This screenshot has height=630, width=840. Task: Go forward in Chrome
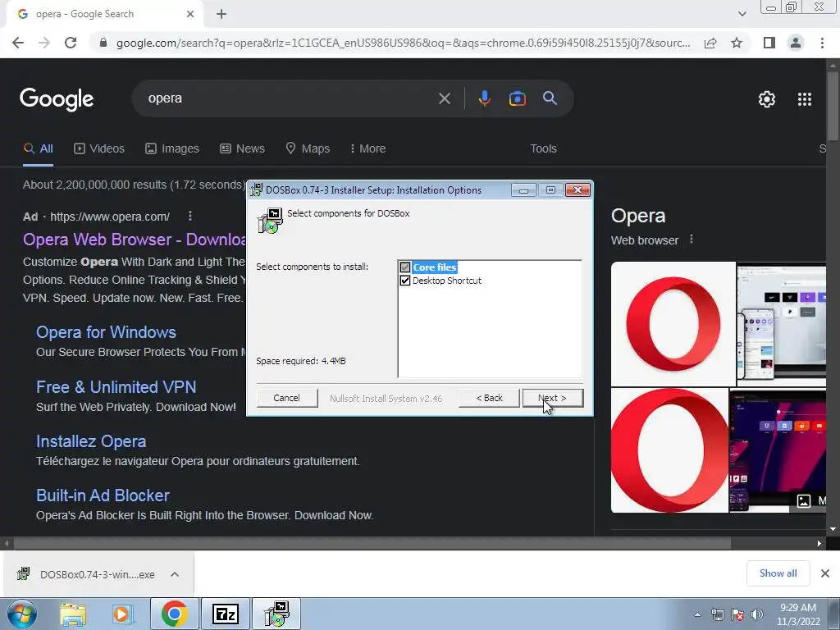click(44, 43)
